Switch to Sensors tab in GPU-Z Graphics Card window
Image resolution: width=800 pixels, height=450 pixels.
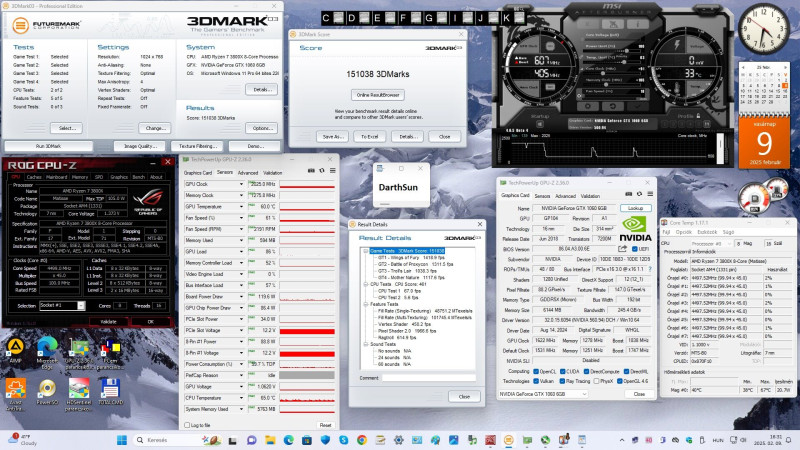[542, 196]
